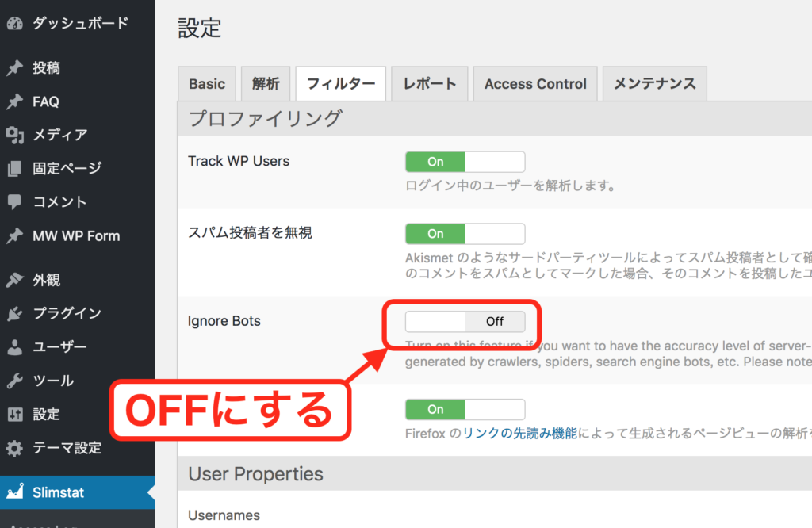Open the media library icon メディア
812x528 pixels.
(x=14, y=135)
